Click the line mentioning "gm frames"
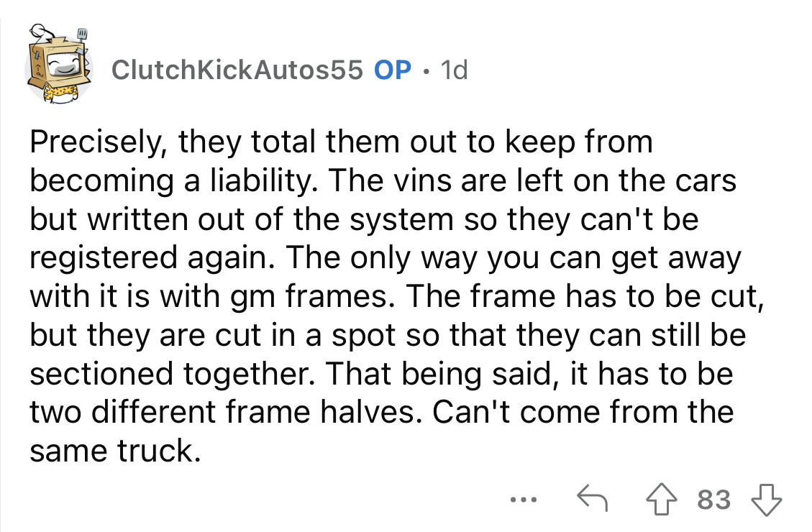812x532 pixels. [x=397, y=296]
